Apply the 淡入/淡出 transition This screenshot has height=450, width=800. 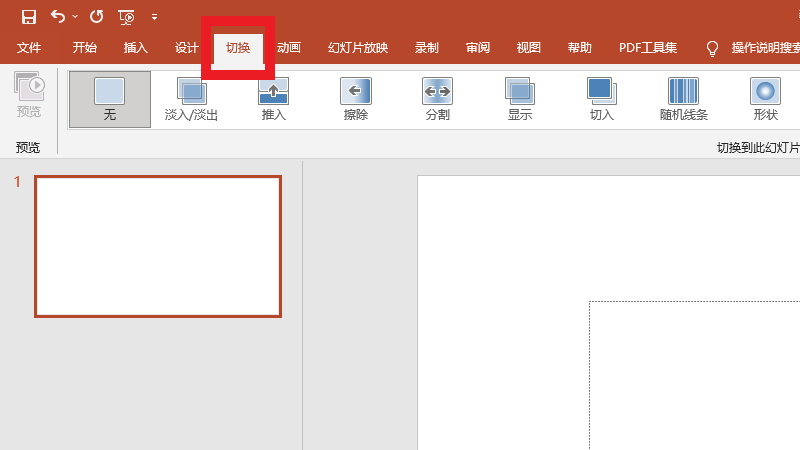point(191,99)
